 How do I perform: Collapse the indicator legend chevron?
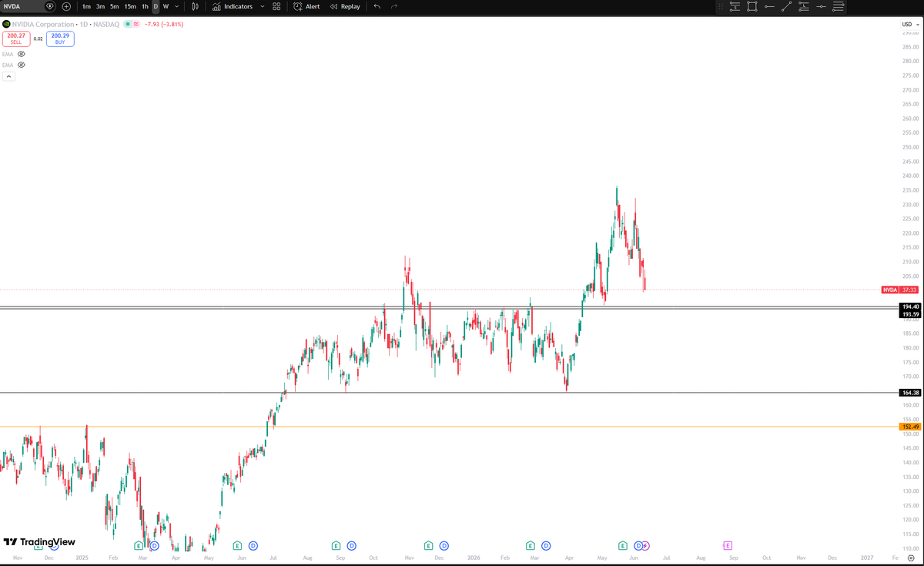click(8, 76)
